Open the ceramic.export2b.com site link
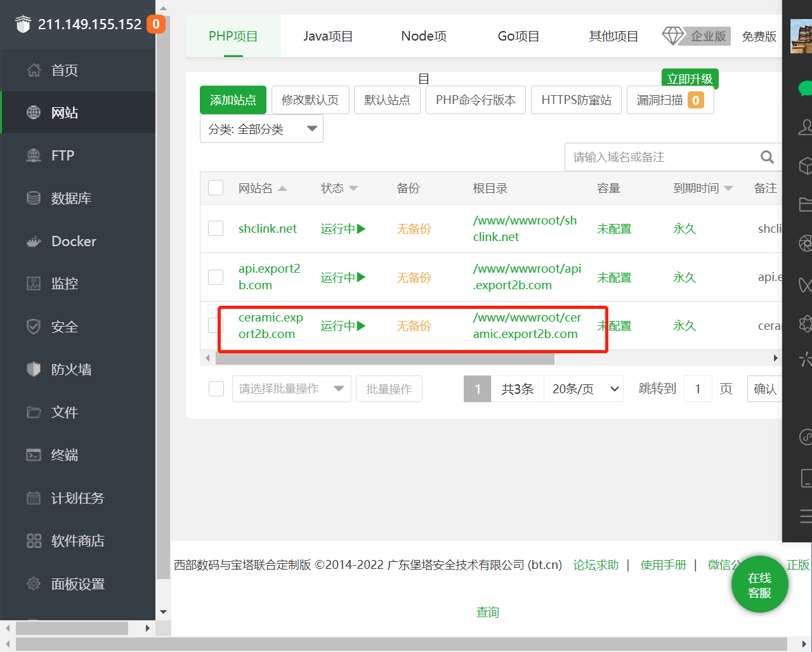The image size is (812, 652). [270, 325]
